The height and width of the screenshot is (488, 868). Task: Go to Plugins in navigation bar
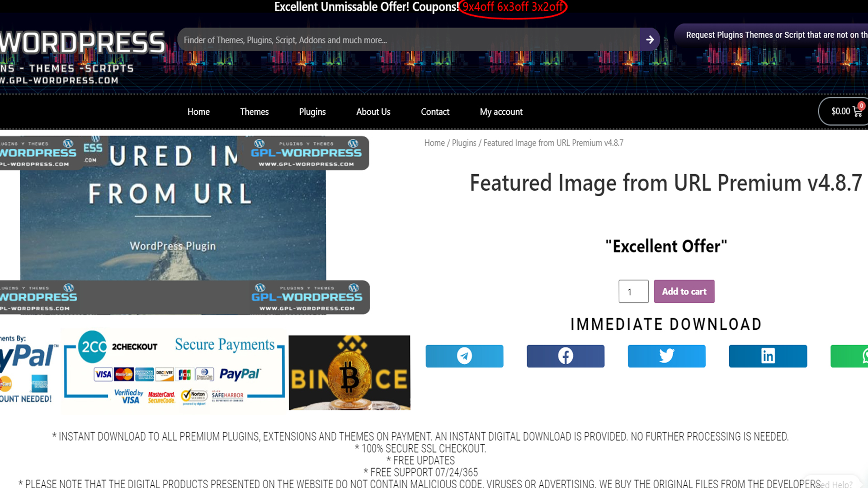point(312,112)
